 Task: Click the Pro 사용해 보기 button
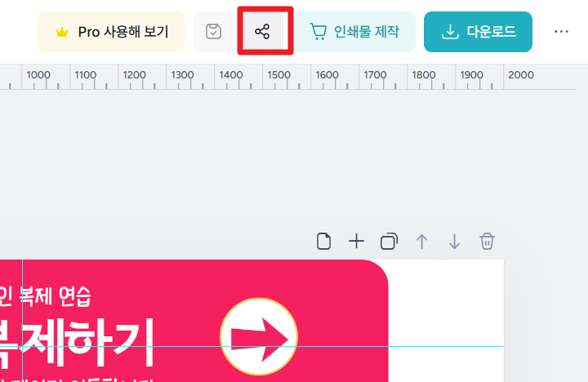(x=111, y=32)
